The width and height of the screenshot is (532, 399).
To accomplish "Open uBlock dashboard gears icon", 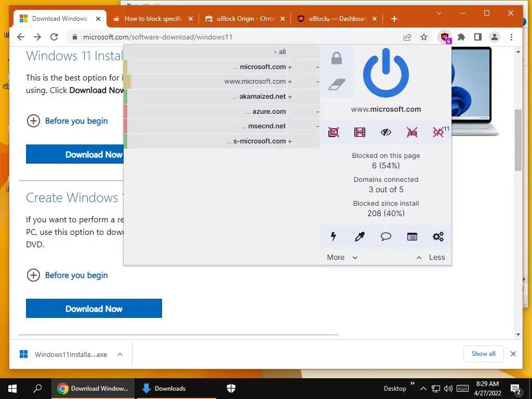I will (x=438, y=236).
